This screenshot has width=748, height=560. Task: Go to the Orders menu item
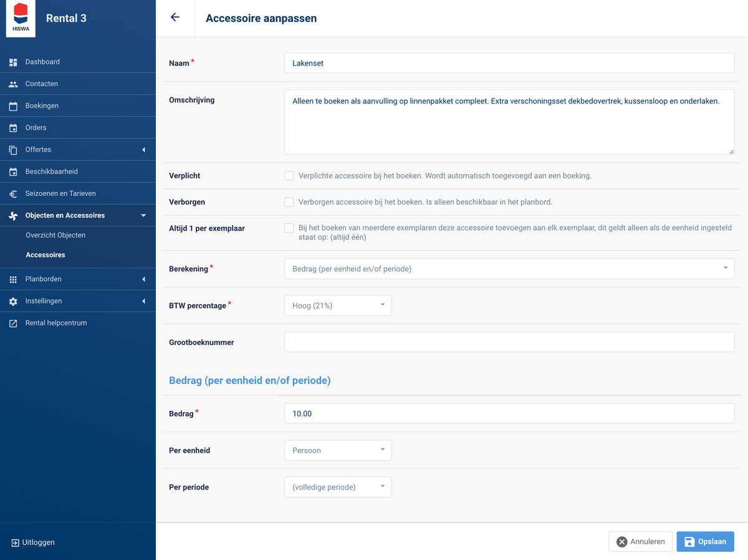[x=36, y=128]
